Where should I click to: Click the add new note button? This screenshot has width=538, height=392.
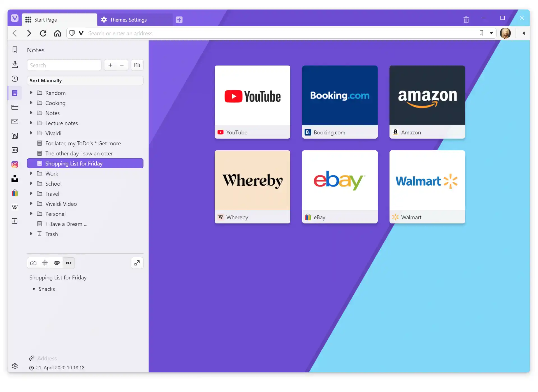tap(110, 65)
